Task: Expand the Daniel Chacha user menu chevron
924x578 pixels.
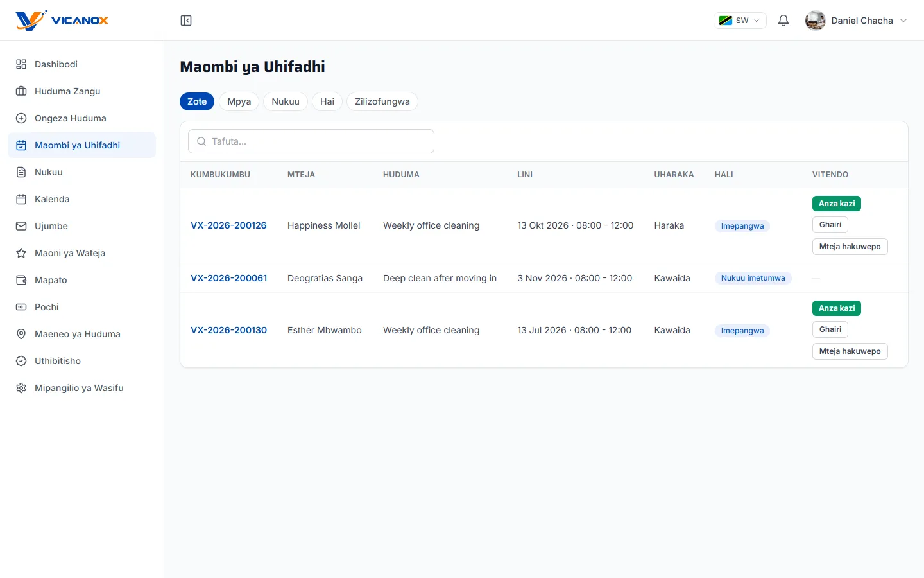Action: click(x=903, y=21)
